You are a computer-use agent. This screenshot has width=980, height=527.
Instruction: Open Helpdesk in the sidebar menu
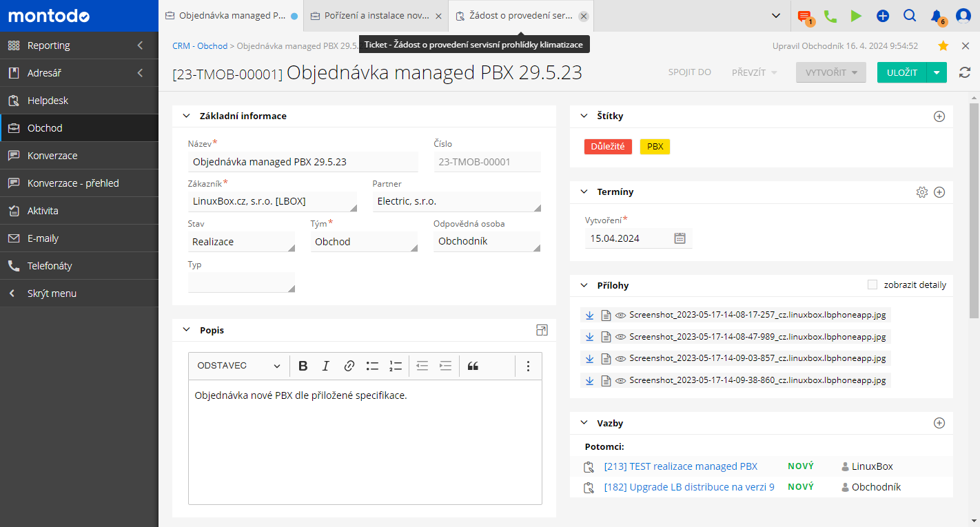coord(48,101)
